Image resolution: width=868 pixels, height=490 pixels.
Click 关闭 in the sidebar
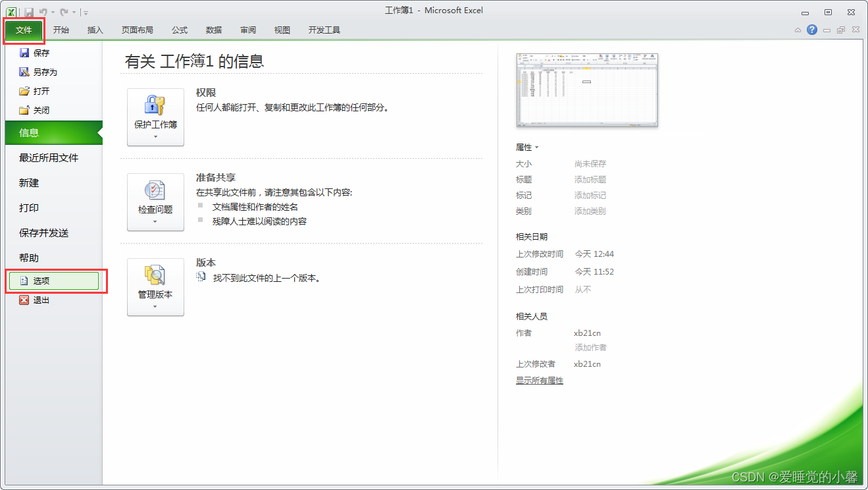pos(53,110)
